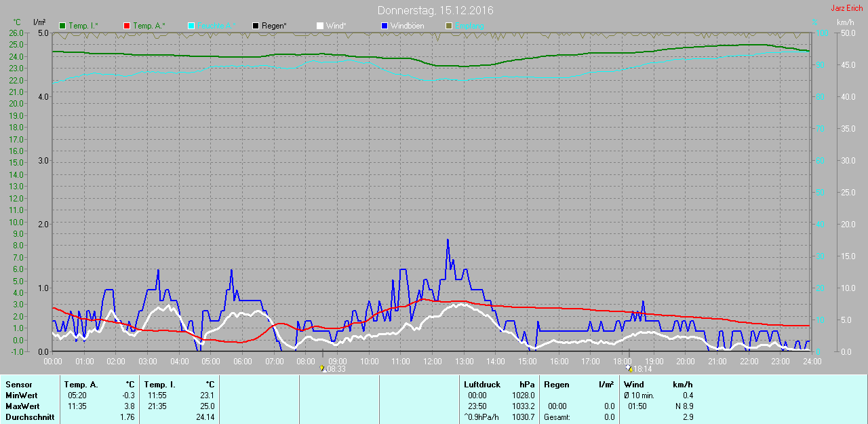
Task: Select the Regen legend label
Action: click(x=274, y=26)
